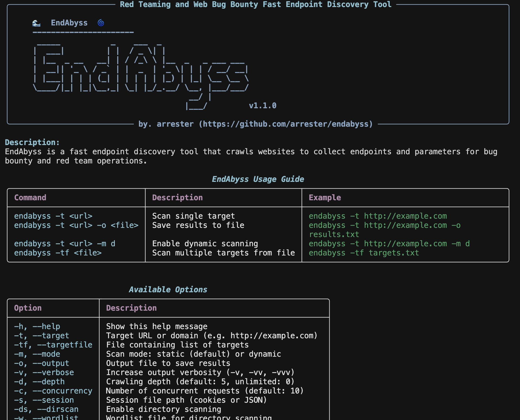Click the EndAbyss Usage Guide heading
Image resolution: width=520 pixels, height=420 pixels.
click(x=258, y=179)
